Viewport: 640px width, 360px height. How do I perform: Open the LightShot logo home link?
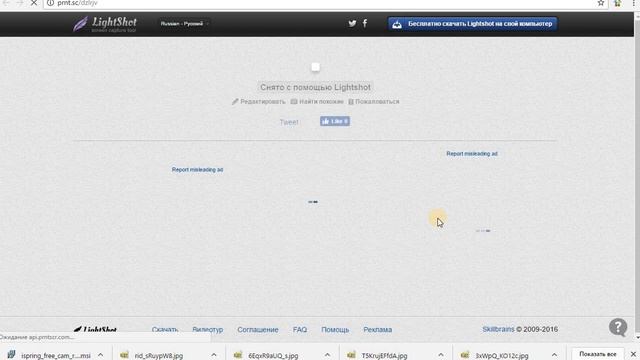(x=105, y=24)
